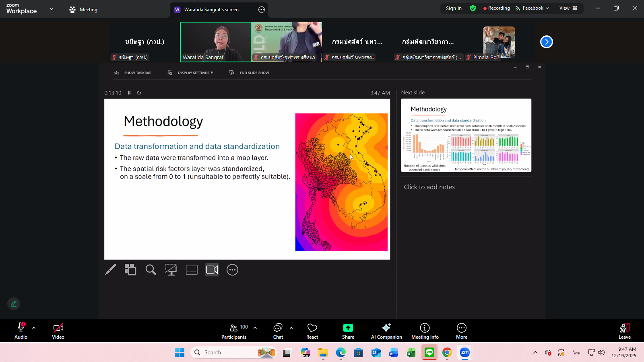Open the see all slides grid
Image resolution: width=644 pixels, height=362 pixels.
coord(130,269)
